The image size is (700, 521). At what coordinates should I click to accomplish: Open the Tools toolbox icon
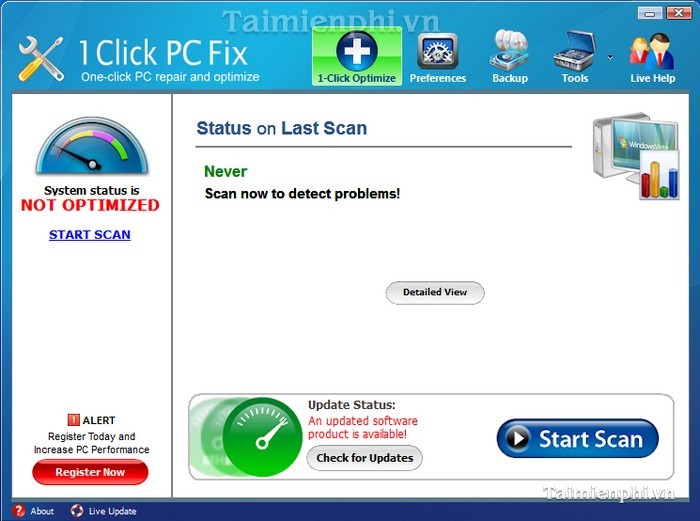coord(575,50)
